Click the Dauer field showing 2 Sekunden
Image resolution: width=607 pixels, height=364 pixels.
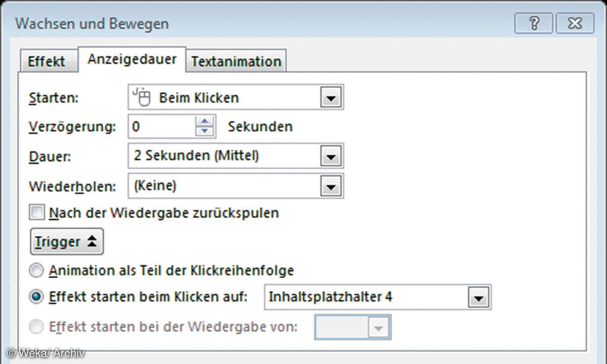coord(223,156)
